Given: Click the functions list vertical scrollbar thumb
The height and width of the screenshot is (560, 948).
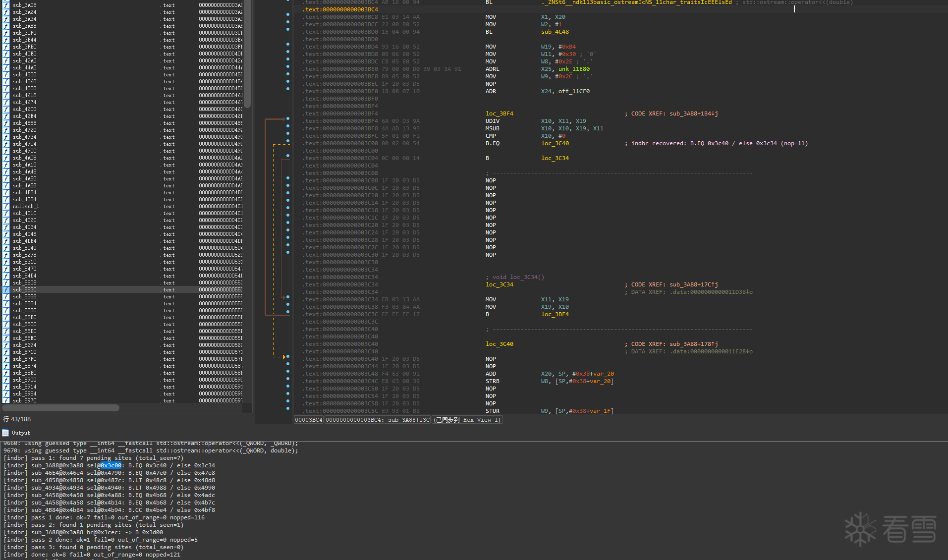Looking at the screenshot, I should 247,54.
